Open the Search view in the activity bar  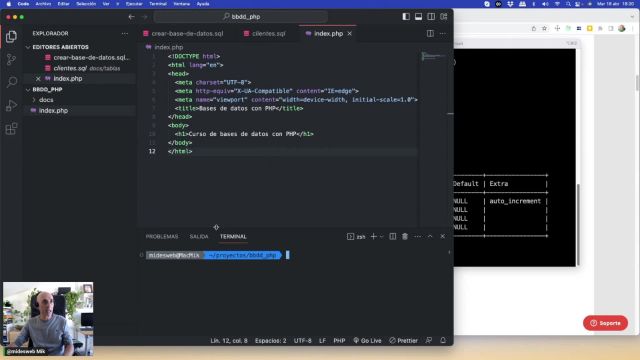tap(11, 82)
